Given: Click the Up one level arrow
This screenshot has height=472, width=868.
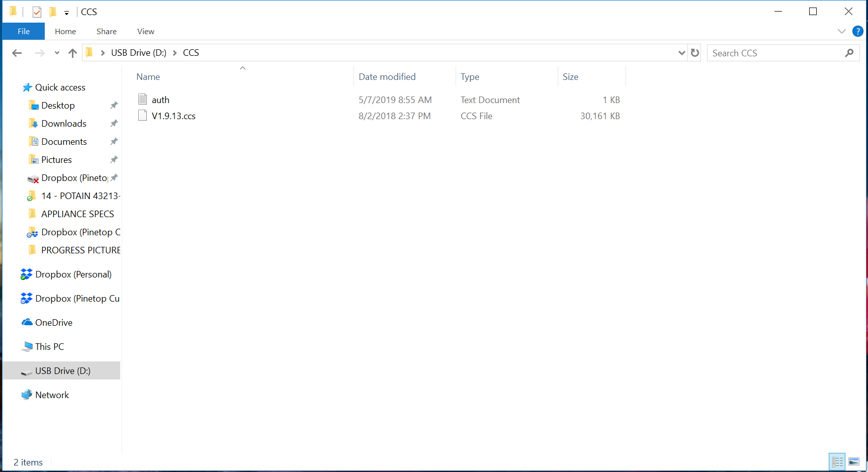Looking at the screenshot, I should 72,53.
